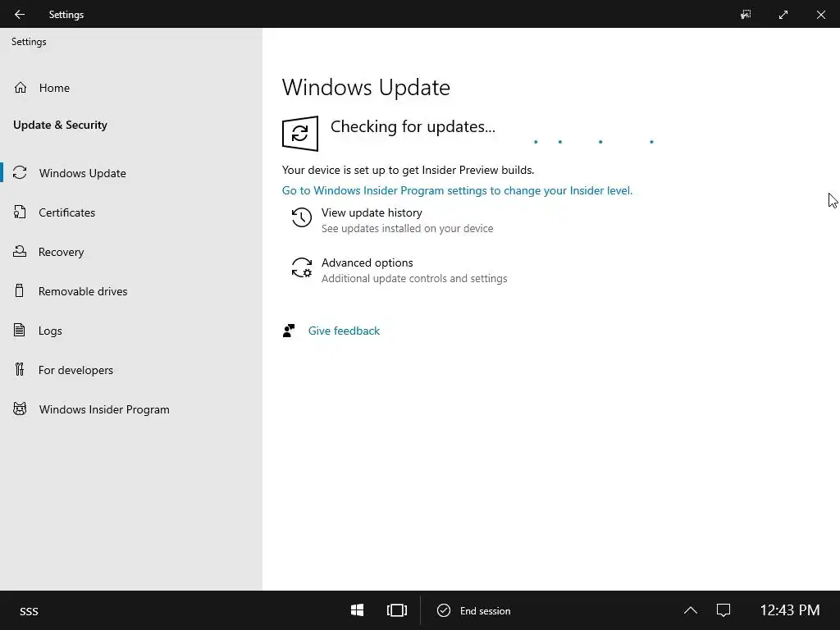The width and height of the screenshot is (840, 630).
Task: Click the update history clock icon
Action: point(302,217)
